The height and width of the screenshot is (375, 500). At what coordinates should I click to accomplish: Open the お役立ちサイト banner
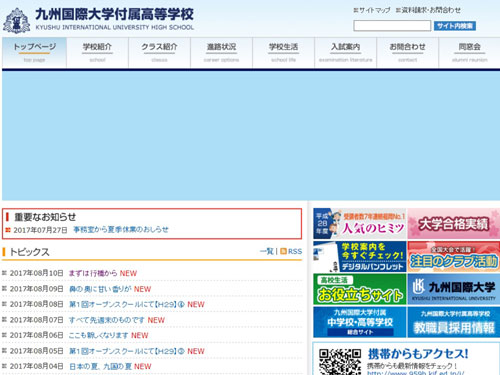click(x=360, y=289)
